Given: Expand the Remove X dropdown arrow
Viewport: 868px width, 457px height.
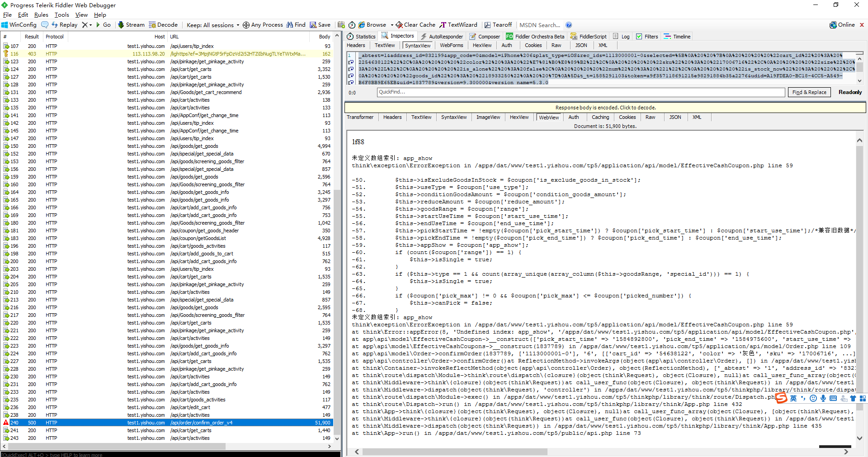Looking at the screenshot, I should [90, 25].
